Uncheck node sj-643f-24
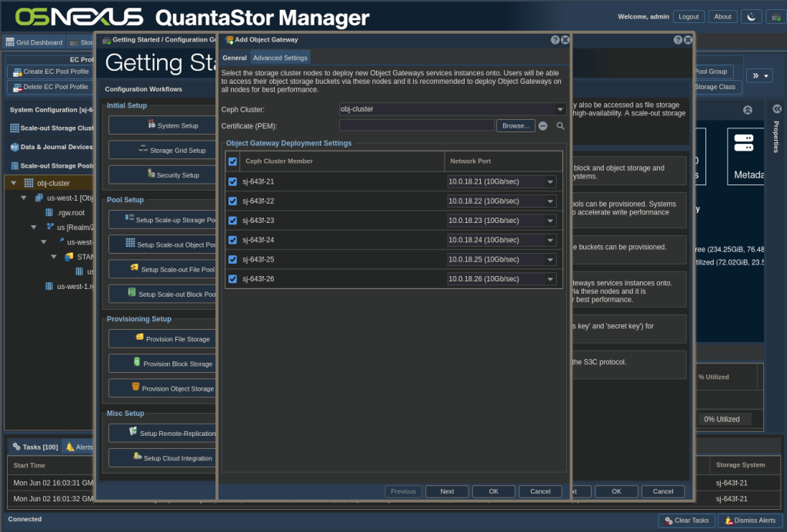Viewport: 787px width, 532px height. click(x=233, y=240)
